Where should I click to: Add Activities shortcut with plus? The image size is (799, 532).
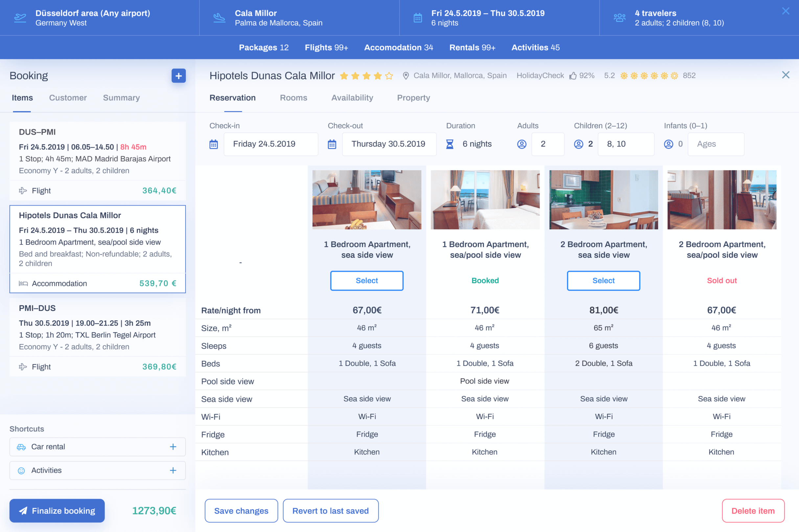[173, 470]
